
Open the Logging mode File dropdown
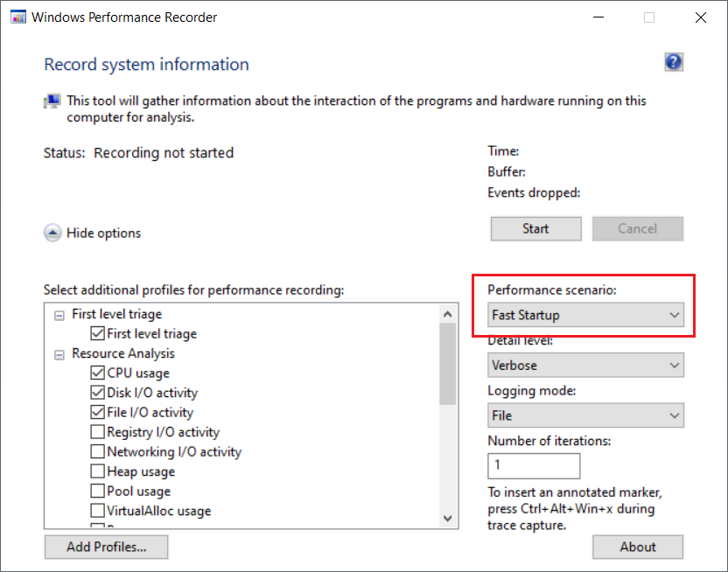[585, 415]
